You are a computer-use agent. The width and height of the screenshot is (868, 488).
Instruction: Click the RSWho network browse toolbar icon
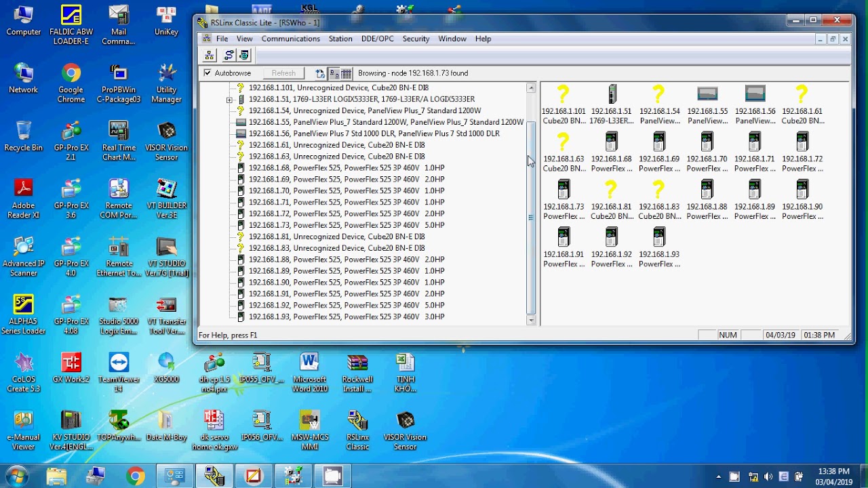210,56
